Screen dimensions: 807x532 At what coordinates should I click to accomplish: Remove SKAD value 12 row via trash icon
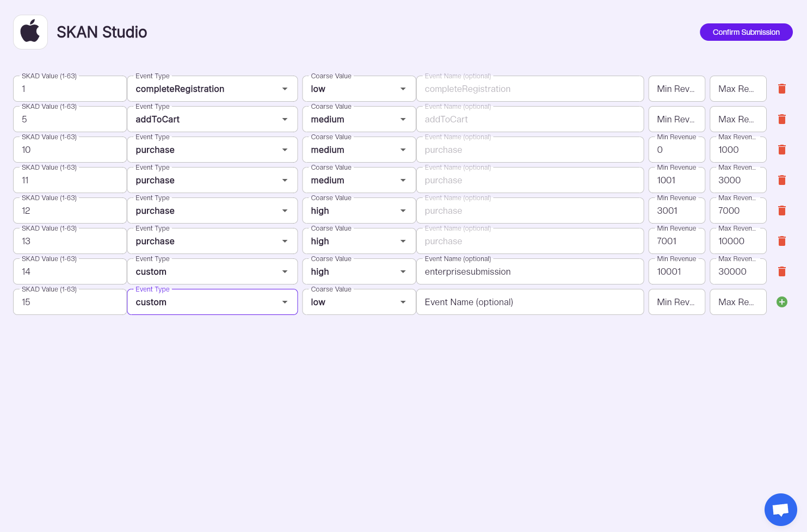click(x=781, y=211)
